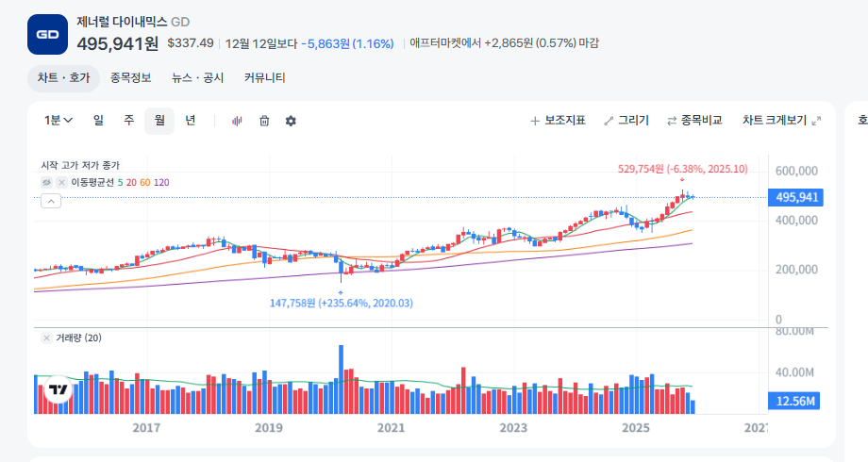Click the 60-period moving average label
The image size is (868, 462).
pyautogui.click(x=145, y=183)
